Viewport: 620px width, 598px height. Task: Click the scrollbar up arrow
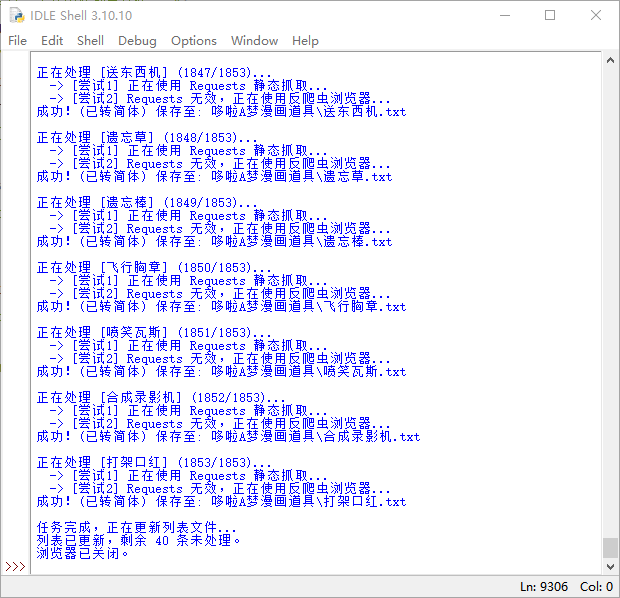pyautogui.click(x=610, y=60)
